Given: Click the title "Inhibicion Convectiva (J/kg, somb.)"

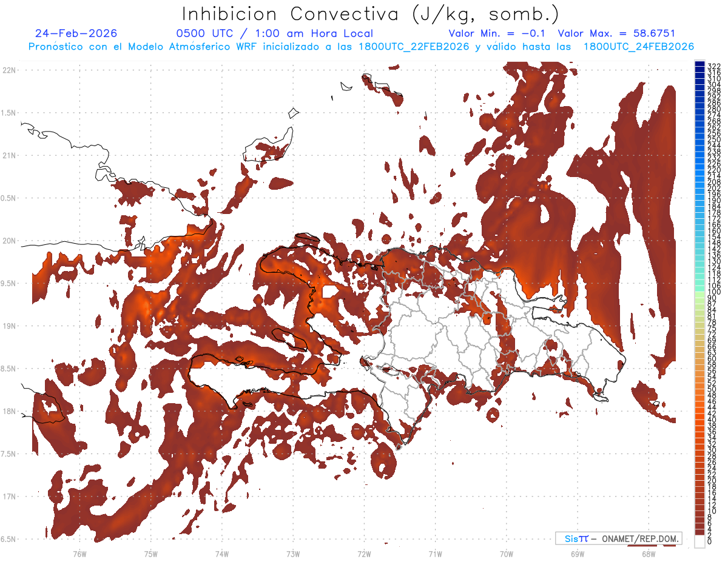Looking at the screenshot, I should pos(371,15).
